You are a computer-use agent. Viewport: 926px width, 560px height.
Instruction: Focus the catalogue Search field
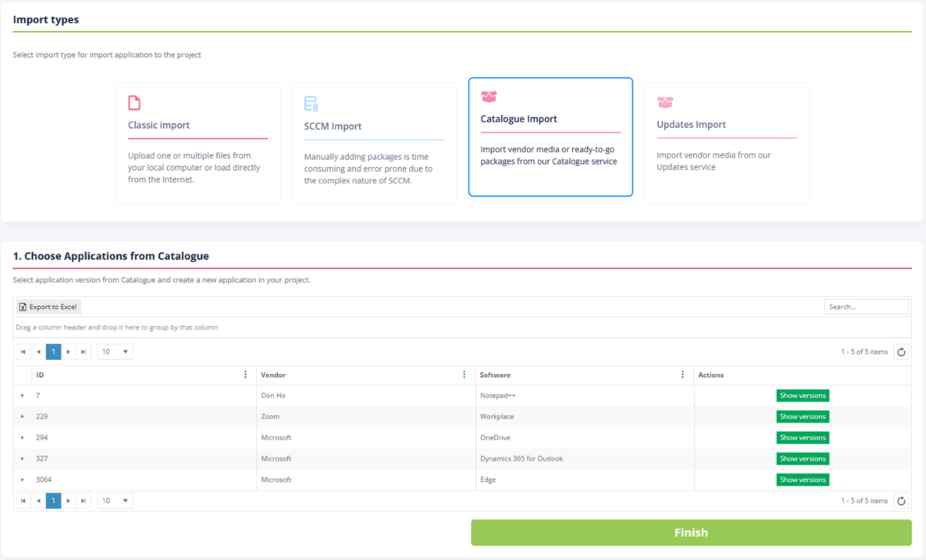click(x=865, y=307)
